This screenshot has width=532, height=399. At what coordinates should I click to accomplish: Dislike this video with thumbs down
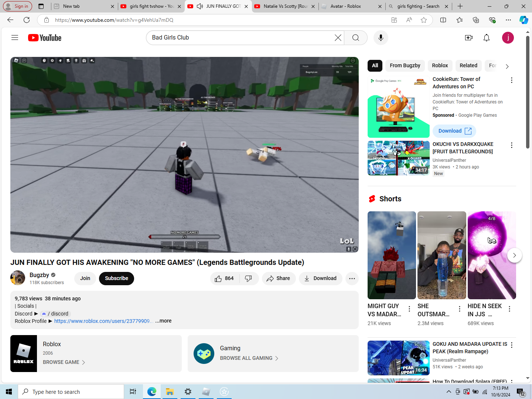tap(249, 279)
